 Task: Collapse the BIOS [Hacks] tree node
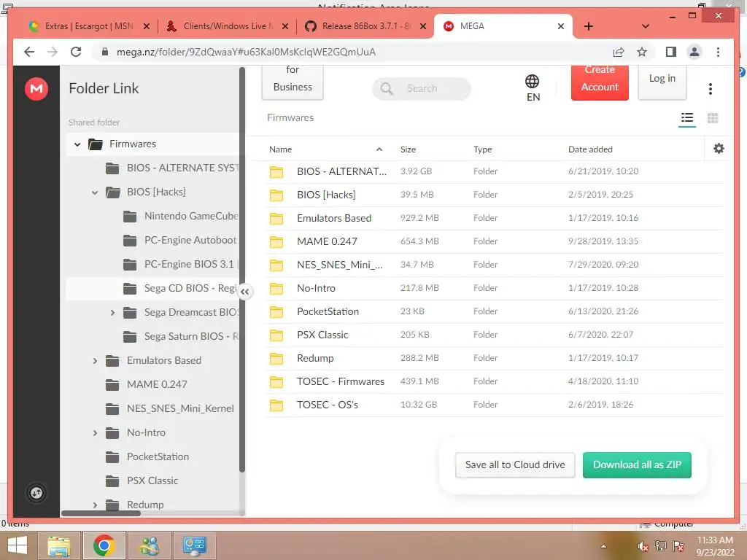(x=95, y=192)
